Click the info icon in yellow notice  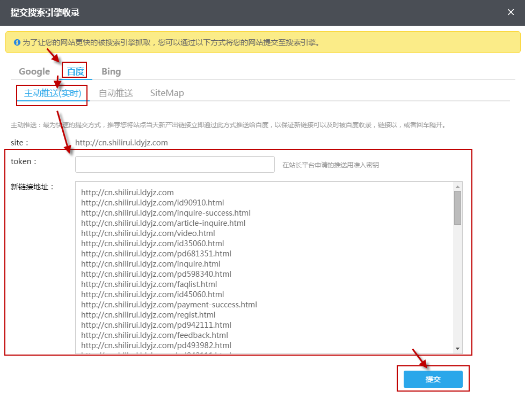click(17, 42)
